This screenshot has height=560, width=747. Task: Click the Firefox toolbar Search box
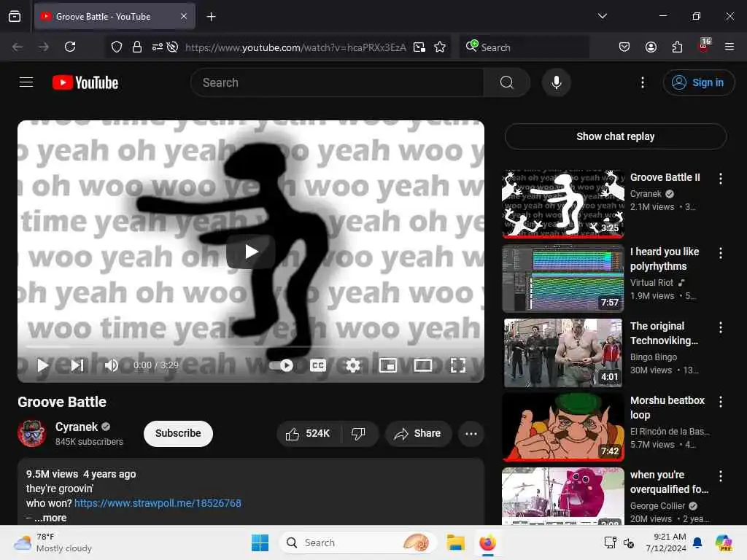click(524, 47)
